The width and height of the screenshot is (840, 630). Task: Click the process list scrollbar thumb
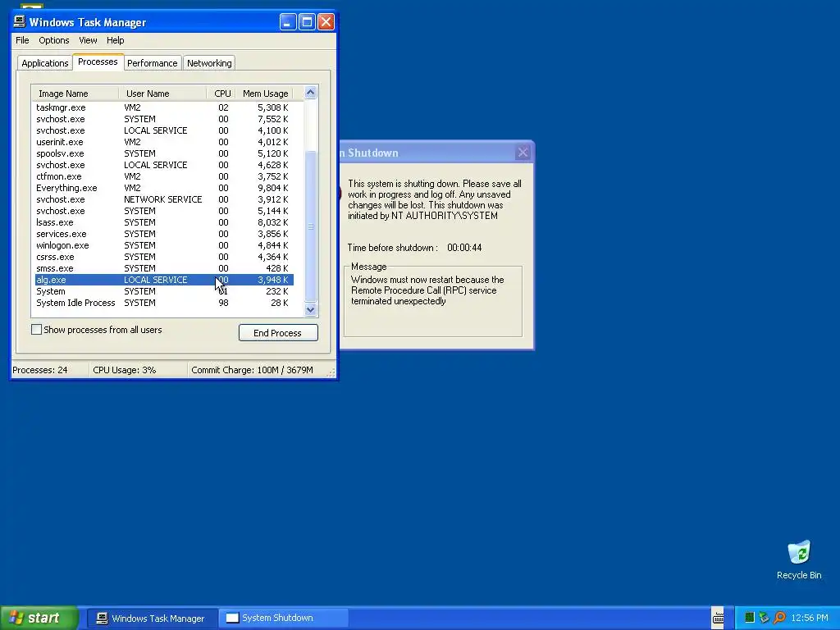[x=310, y=226]
